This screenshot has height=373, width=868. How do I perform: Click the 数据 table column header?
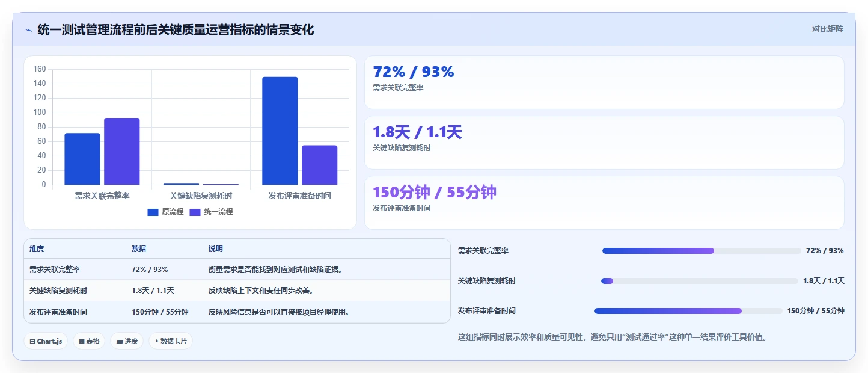pos(139,249)
